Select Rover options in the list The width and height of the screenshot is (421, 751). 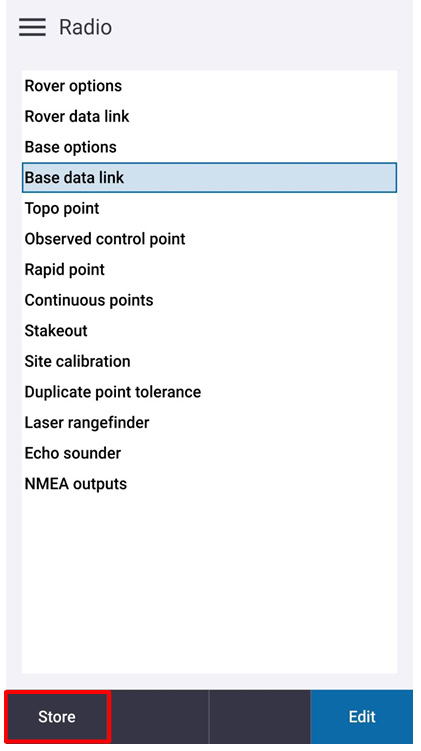pyautogui.click(x=209, y=86)
